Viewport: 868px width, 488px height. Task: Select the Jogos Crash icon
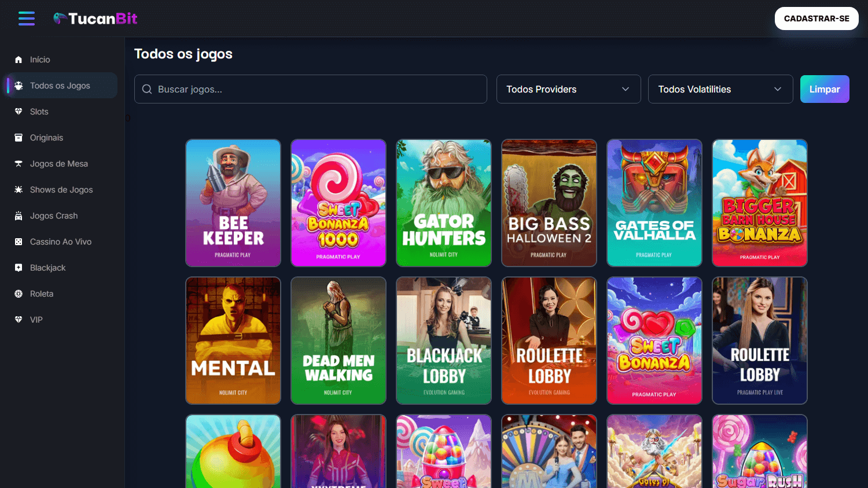tap(19, 215)
